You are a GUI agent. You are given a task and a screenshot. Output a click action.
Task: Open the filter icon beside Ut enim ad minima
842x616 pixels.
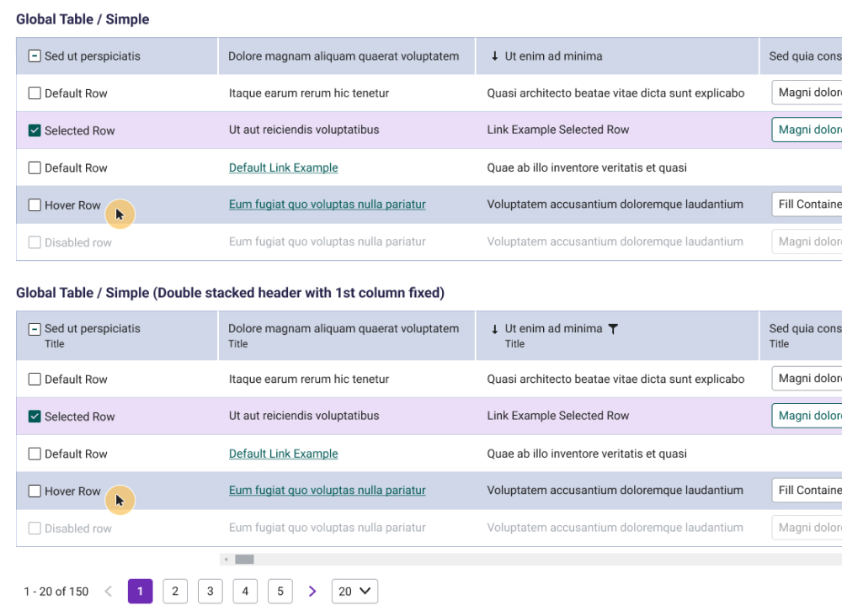click(613, 329)
